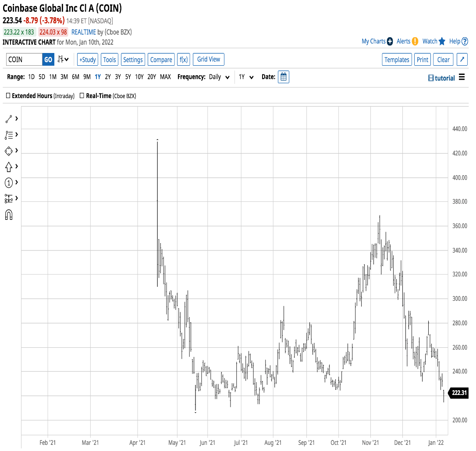Open the Tools button
Image resolution: width=476 pixels, height=451 pixels.
pos(110,60)
